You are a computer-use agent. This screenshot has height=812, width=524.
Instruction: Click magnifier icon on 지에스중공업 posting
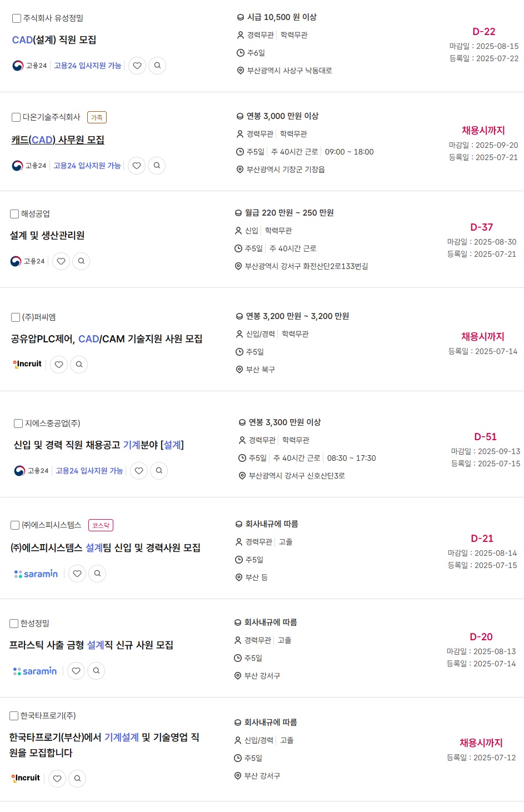[x=159, y=471]
